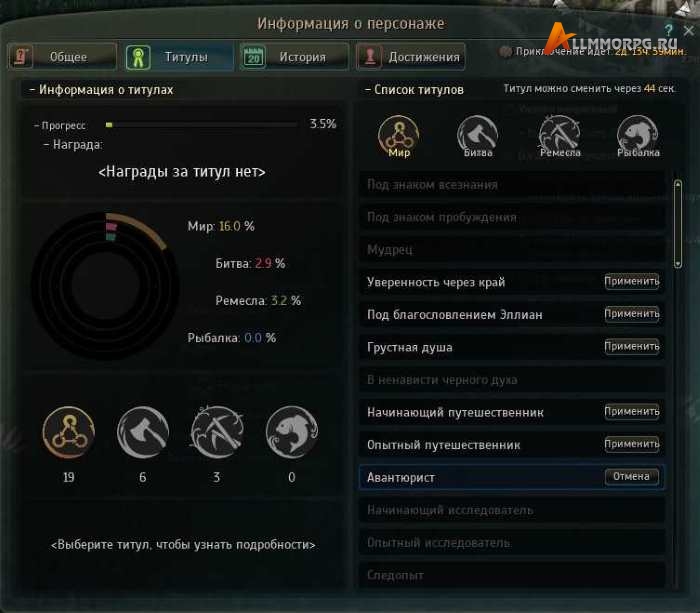This screenshot has width=700, height=613.
Task: Select the Битва title category axe icon
Action: click(477, 134)
